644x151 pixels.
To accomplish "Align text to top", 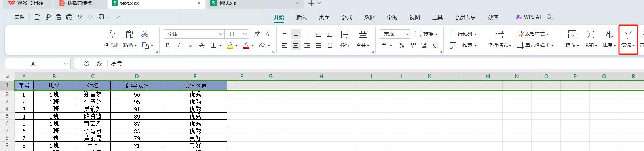I will [285, 34].
